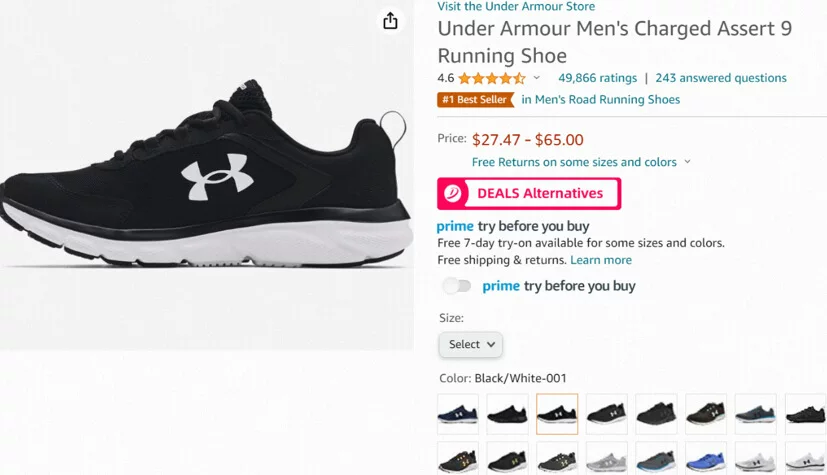827x475 pixels.
Task: View the 243 answered questions
Action: [721, 78]
